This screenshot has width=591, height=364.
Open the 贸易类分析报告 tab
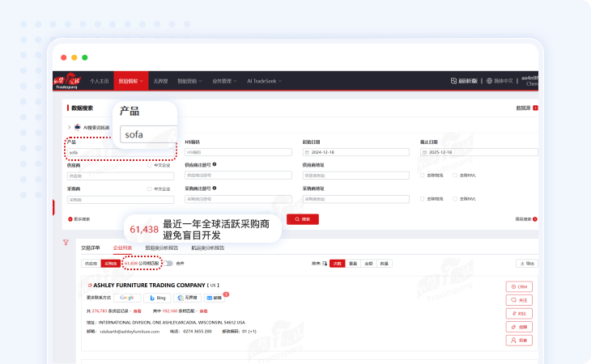click(161, 248)
